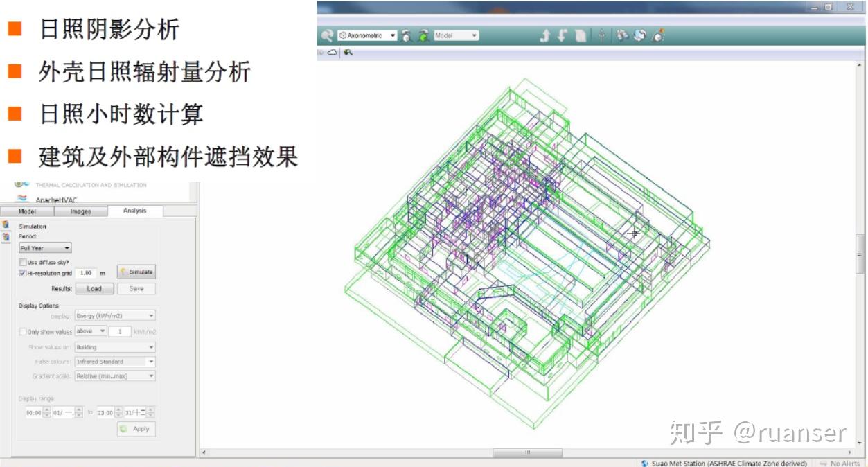Click the sun position clock icon

[x=657, y=37]
